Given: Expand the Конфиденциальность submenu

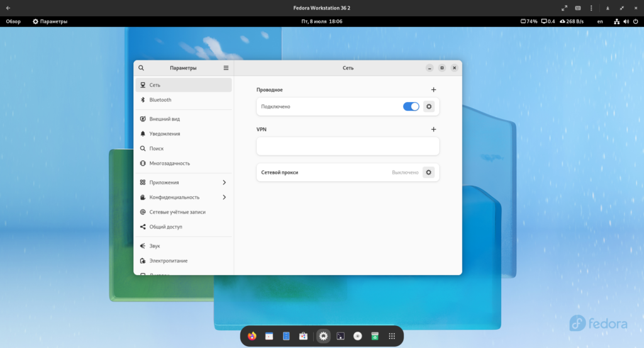Looking at the screenshot, I should tap(183, 197).
